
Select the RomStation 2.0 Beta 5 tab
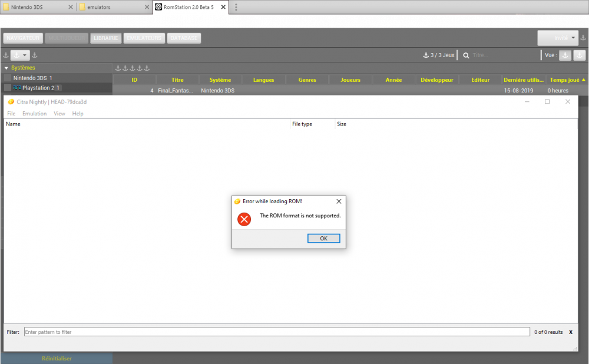(188, 7)
